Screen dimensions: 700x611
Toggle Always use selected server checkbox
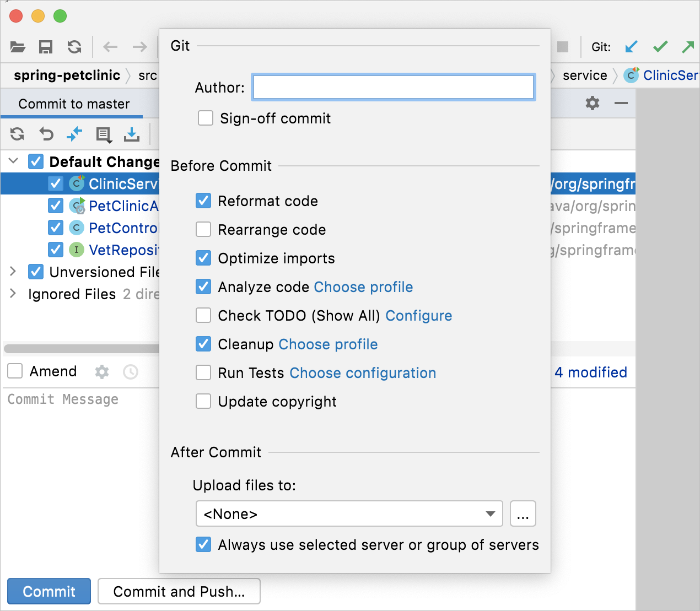[x=203, y=544]
